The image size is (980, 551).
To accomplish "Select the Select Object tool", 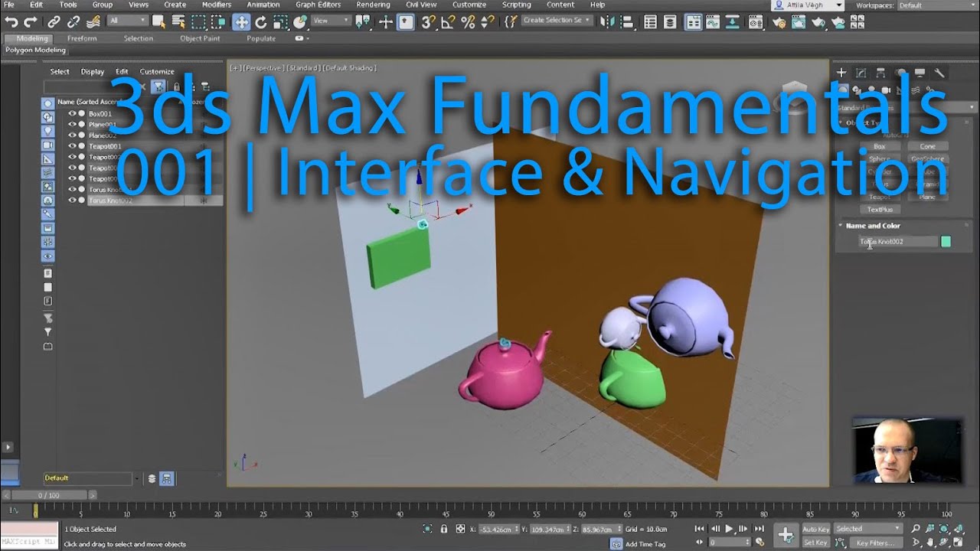I will (158, 21).
